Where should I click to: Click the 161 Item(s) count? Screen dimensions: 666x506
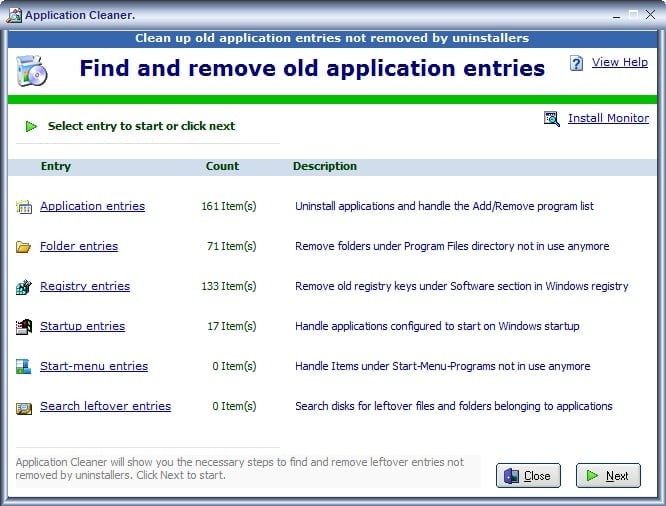coord(229,206)
